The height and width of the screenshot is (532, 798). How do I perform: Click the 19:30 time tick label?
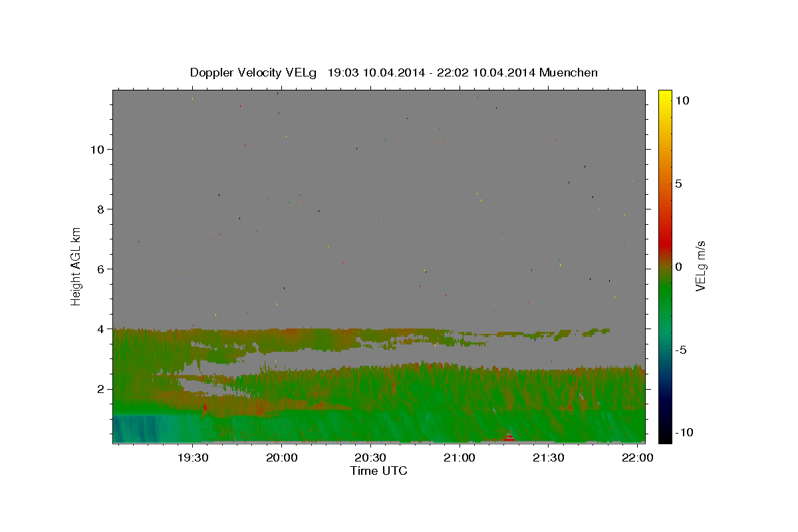(193, 458)
